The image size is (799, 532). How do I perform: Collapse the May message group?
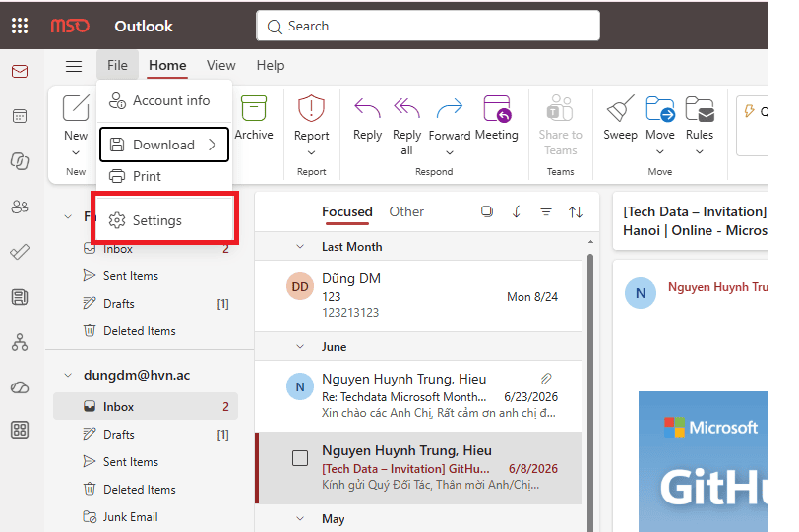pos(300,519)
